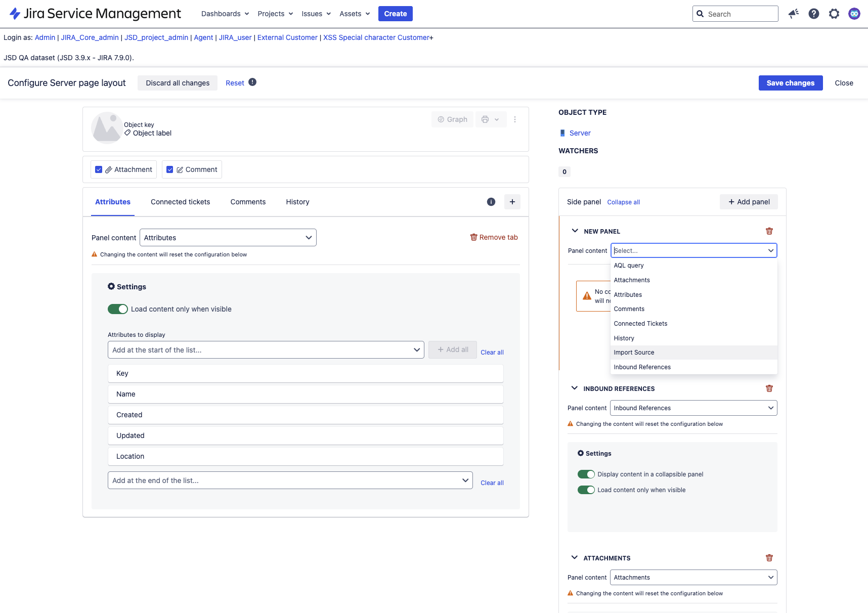Click the object avatar placeholder image
The width and height of the screenshot is (868, 613).
107,128
